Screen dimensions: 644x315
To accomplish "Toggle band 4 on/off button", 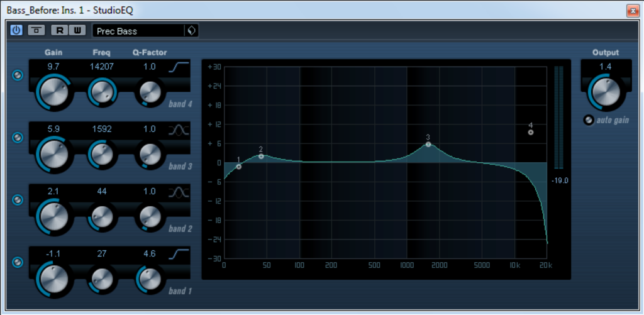I will click(18, 75).
